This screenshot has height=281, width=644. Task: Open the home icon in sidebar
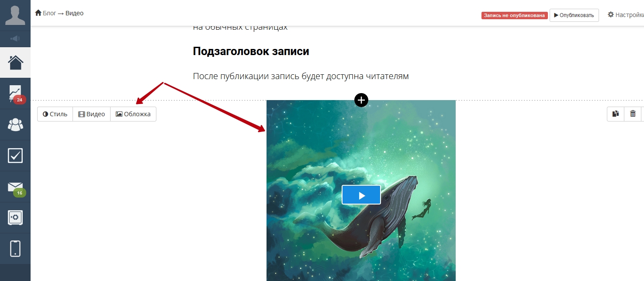(x=15, y=62)
